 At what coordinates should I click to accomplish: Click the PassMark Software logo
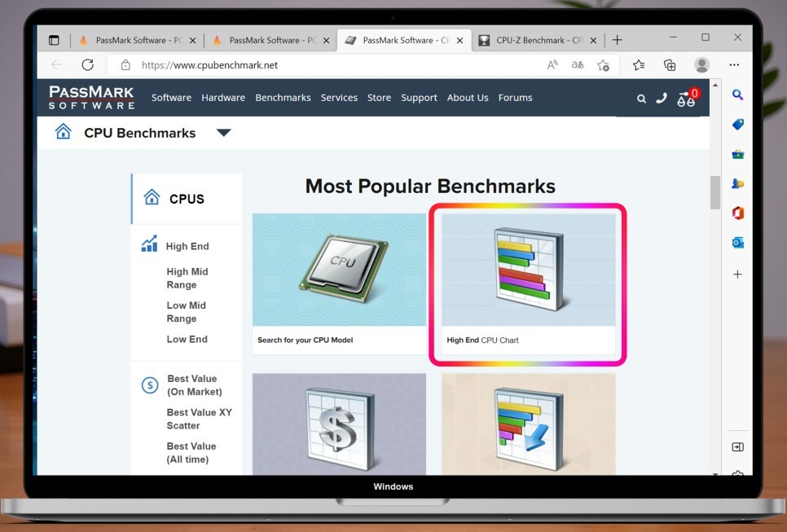tap(91, 98)
